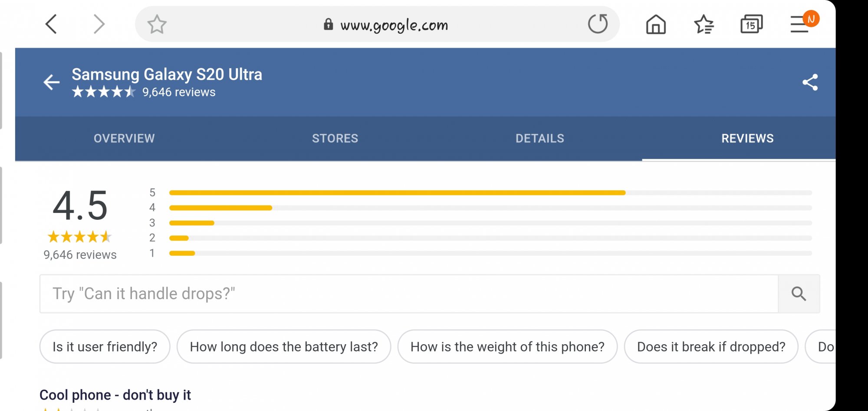Open the "Cool phone - don't buy it" review
Viewport: 868px width, 411px height.
click(115, 395)
